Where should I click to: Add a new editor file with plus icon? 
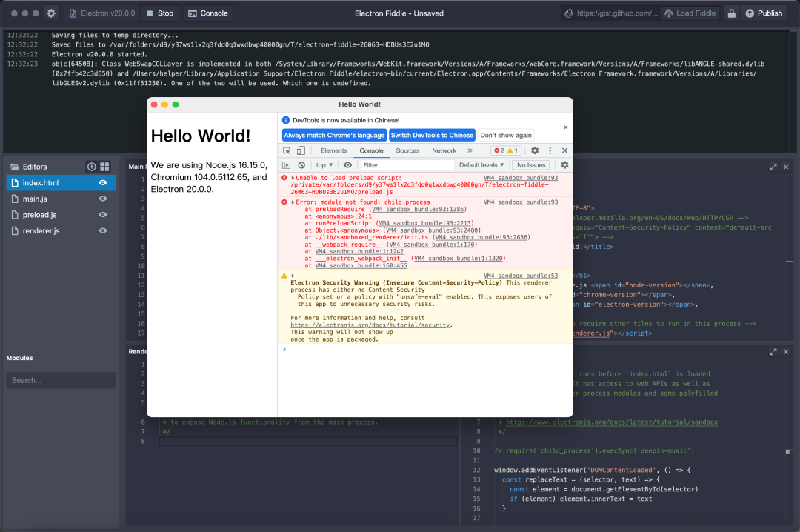(x=92, y=167)
